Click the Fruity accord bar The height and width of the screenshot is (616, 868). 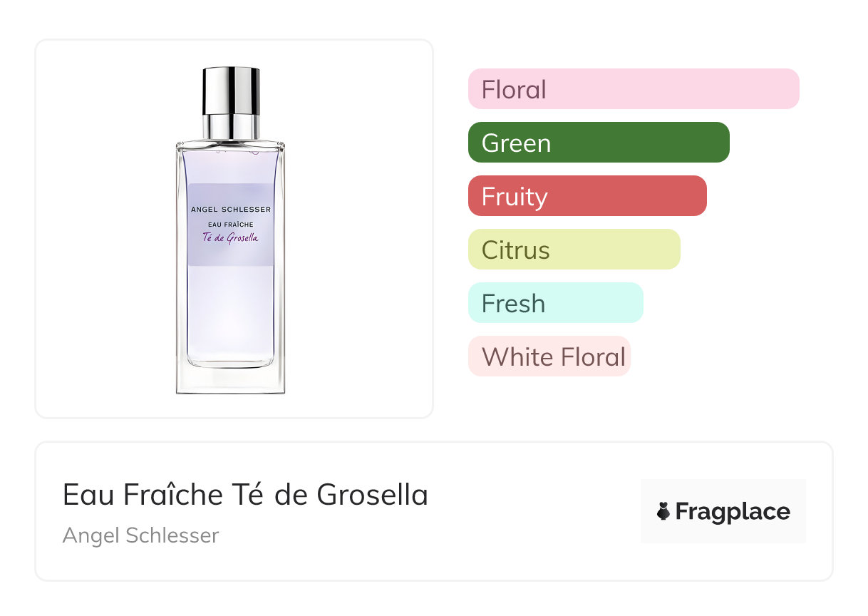[587, 196]
